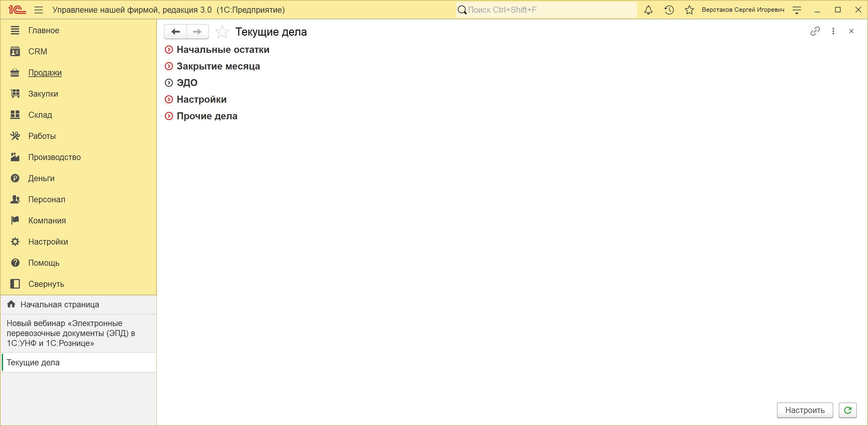Viewport: 868px width, 426px height.
Task: Open the three-dot more actions menu
Action: [x=833, y=31]
